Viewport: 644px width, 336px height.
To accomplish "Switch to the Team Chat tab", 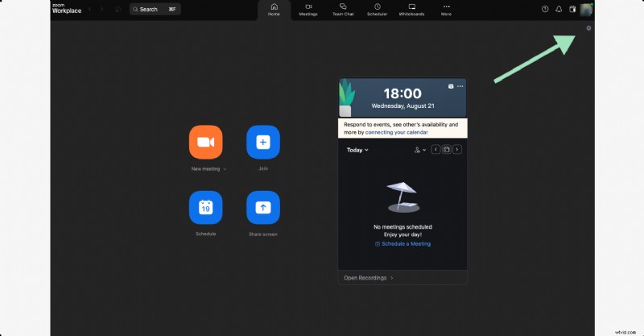I will click(x=344, y=10).
